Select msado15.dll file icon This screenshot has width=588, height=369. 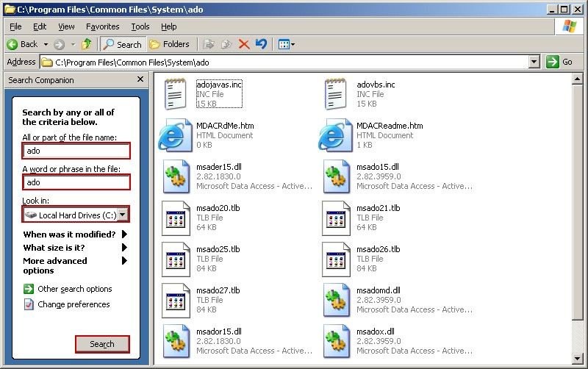point(336,176)
